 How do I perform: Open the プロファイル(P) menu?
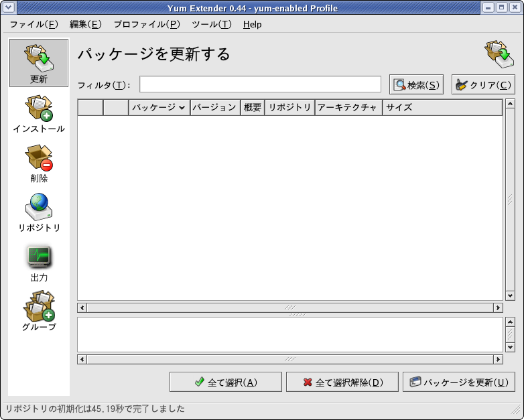click(x=147, y=24)
